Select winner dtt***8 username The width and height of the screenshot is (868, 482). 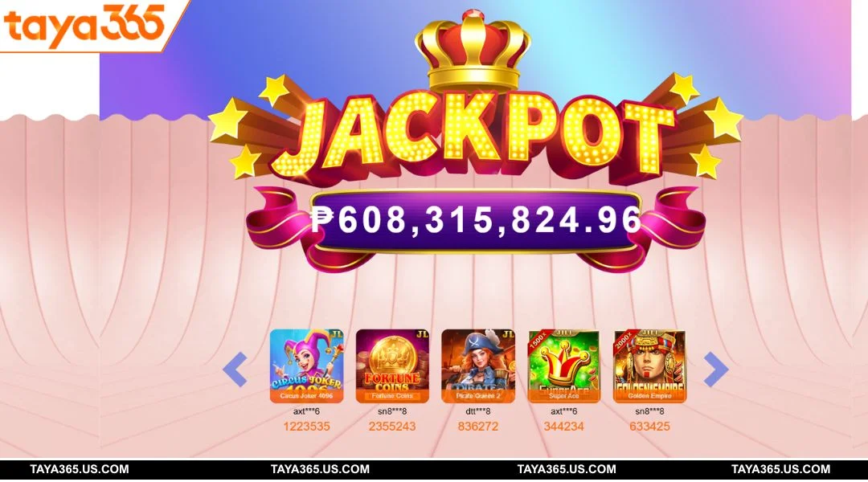click(478, 411)
